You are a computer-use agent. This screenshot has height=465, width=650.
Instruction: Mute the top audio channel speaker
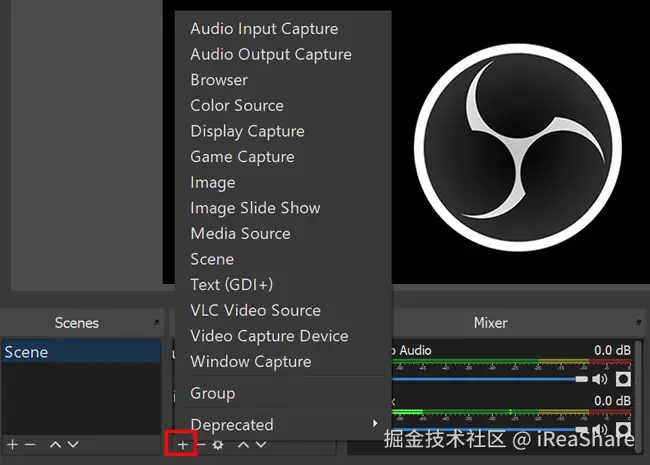pyautogui.click(x=599, y=379)
